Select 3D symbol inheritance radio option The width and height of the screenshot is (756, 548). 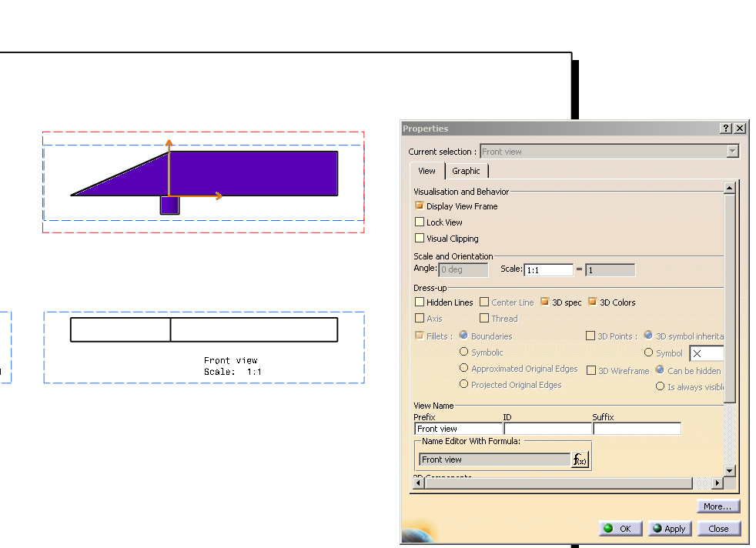(x=648, y=335)
